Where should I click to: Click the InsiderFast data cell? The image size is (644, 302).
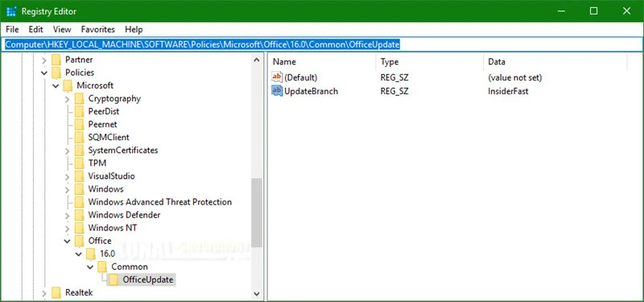[508, 91]
